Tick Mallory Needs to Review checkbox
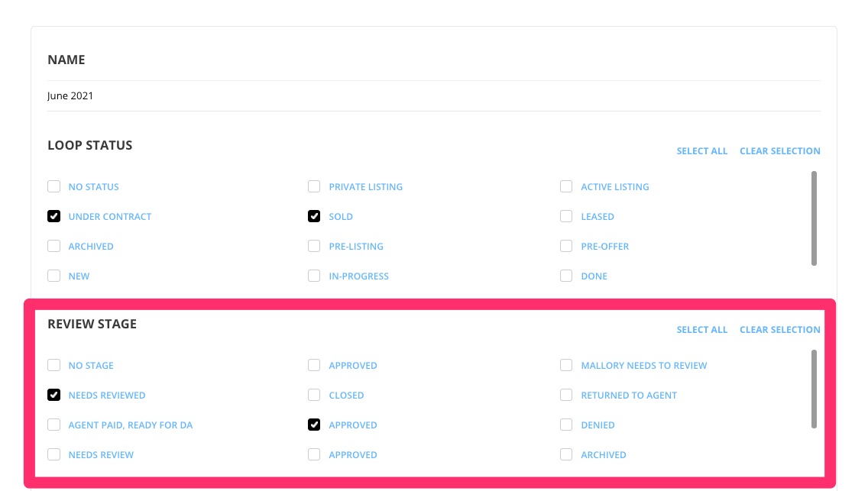 566,366
